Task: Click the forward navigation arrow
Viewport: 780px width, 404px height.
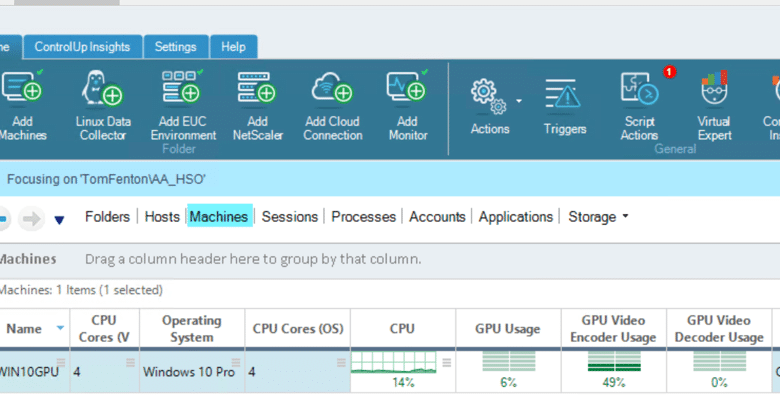Action: (x=31, y=218)
